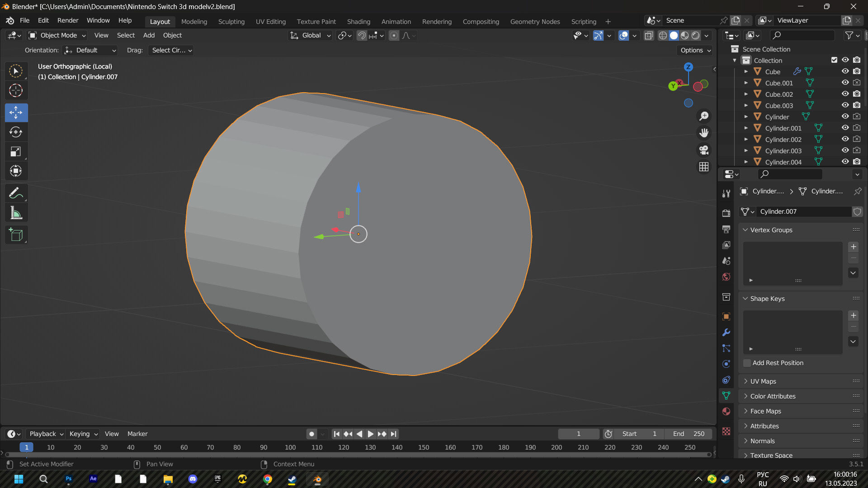Open the Modifier Properties wrench tab
The height and width of the screenshot is (488, 868).
(x=726, y=332)
